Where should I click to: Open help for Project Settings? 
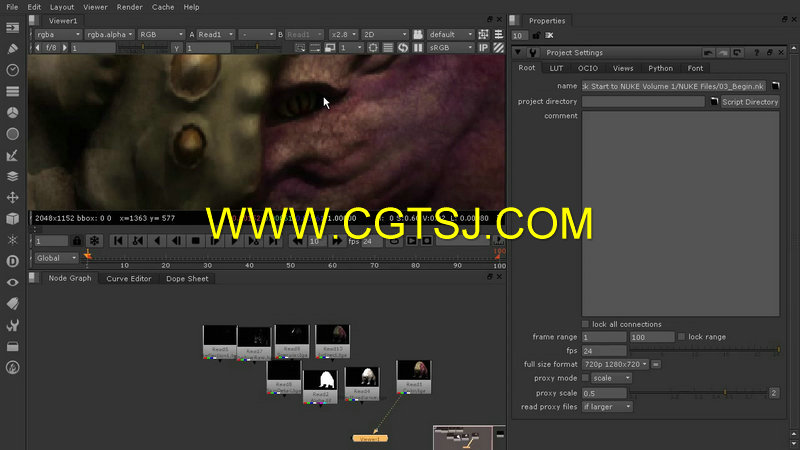(x=757, y=53)
